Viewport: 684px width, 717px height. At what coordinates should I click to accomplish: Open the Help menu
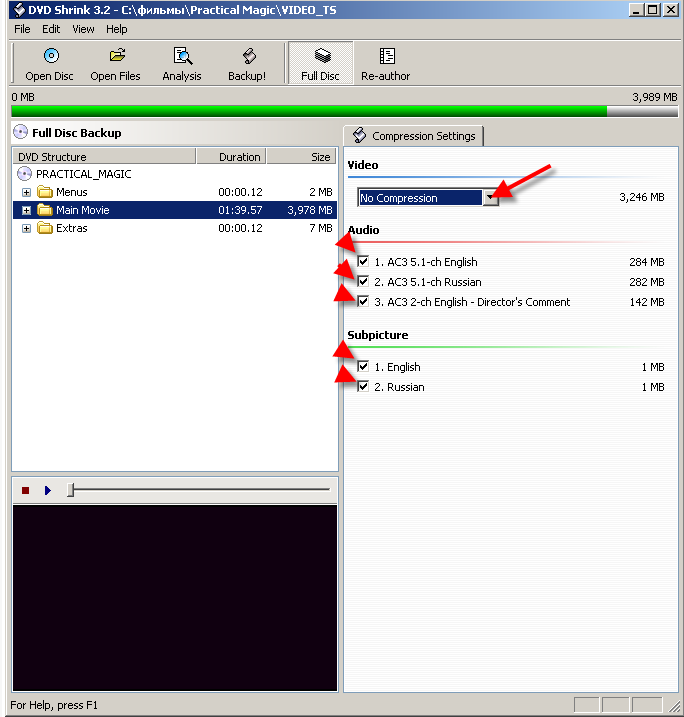(x=117, y=29)
